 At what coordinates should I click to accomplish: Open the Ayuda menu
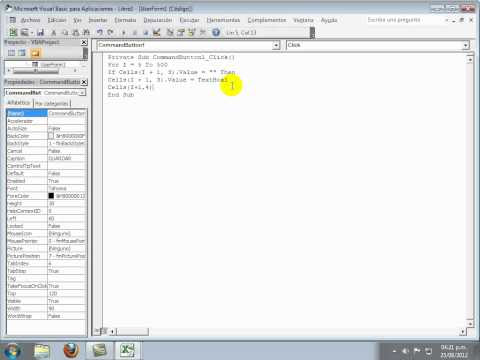point(329,20)
